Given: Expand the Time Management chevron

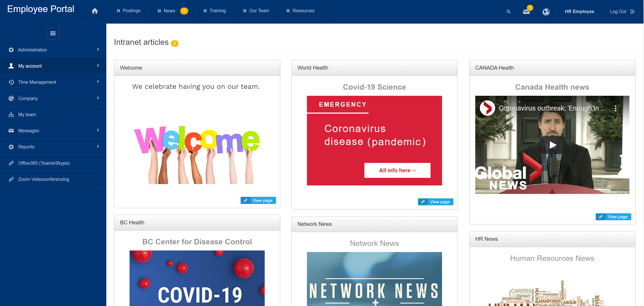Looking at the screenshot, I should pyautogui.click(x=98, y=82).
